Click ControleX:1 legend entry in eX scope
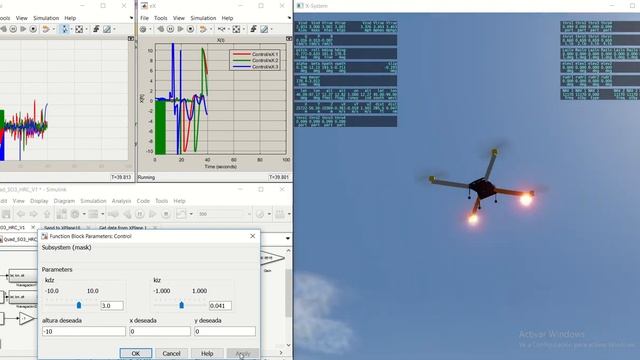 pos(256,54)
